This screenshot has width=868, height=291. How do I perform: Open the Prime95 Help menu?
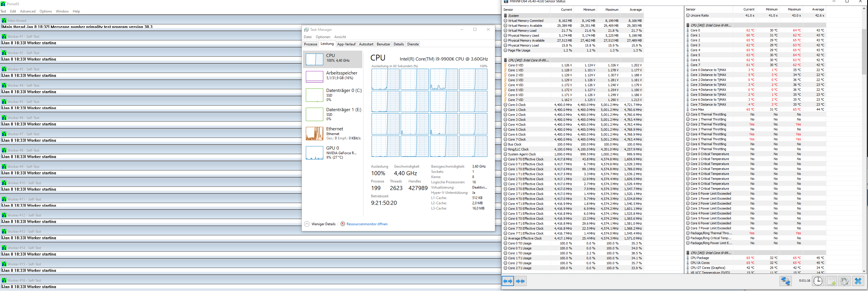tap(77, 11)
